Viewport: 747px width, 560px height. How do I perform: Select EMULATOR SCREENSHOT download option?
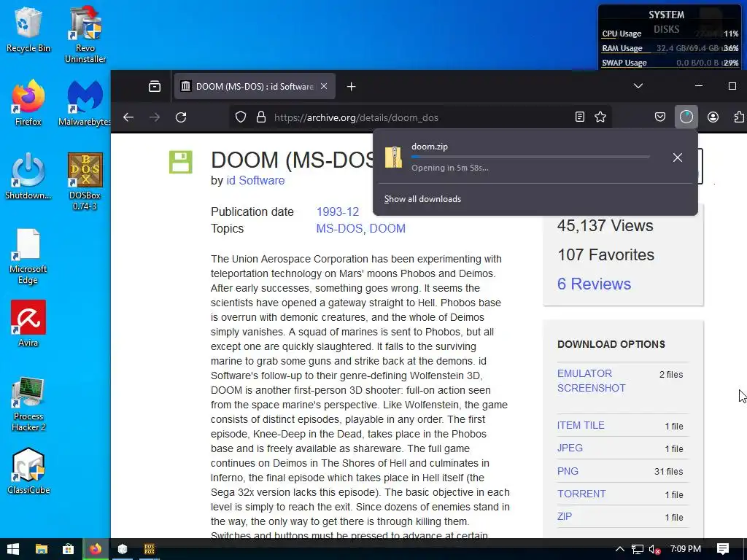pos(591,381)
